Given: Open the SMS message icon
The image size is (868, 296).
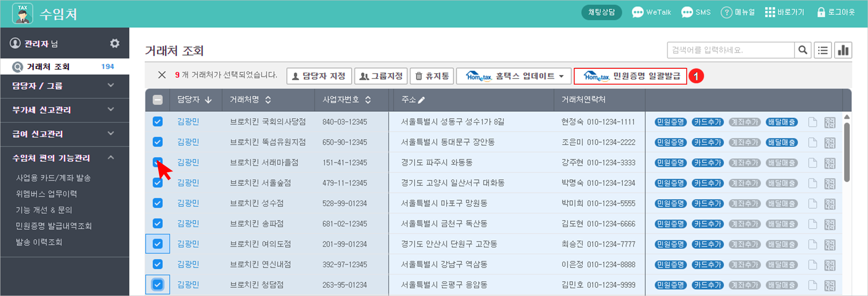Looking at the screenshot, I should coord(687,13).
